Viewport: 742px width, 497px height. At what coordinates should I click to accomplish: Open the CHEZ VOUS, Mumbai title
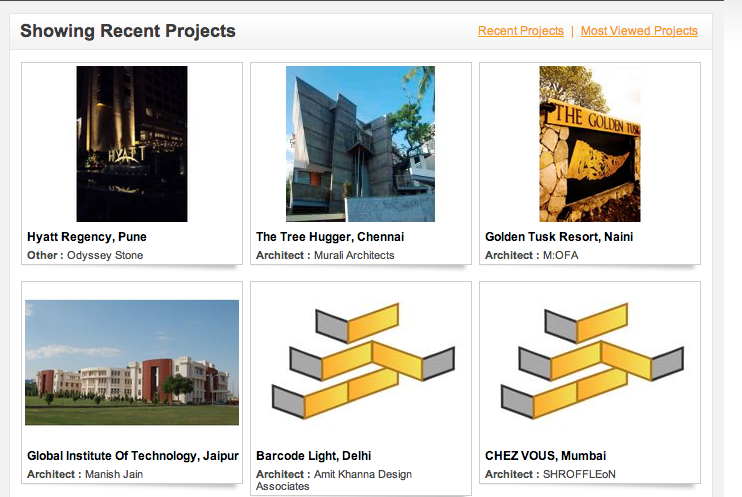[545, 456]
